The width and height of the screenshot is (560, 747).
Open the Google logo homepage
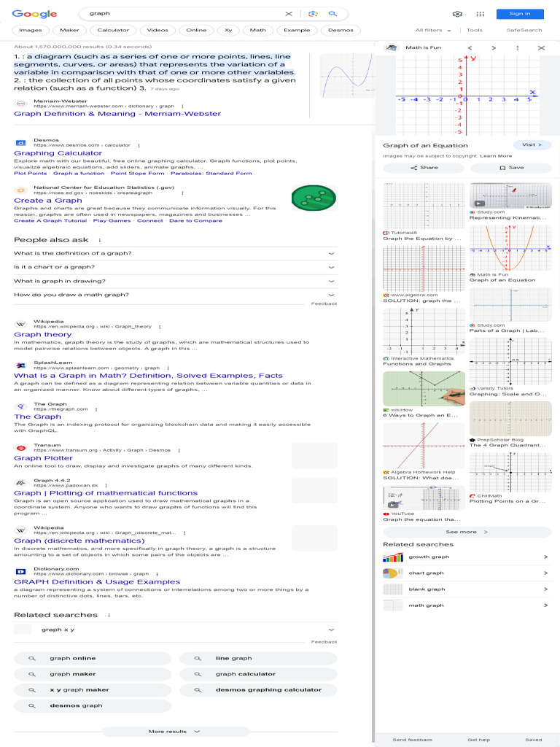(34, 14)
